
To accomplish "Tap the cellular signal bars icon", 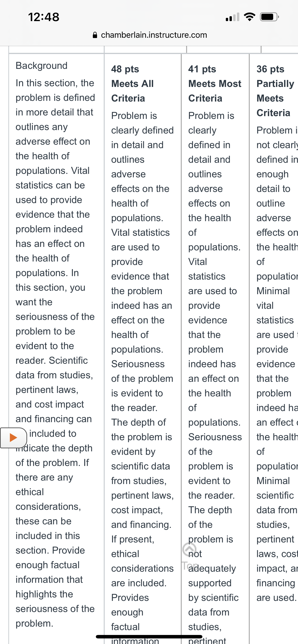I will click(x=233, y=17).
